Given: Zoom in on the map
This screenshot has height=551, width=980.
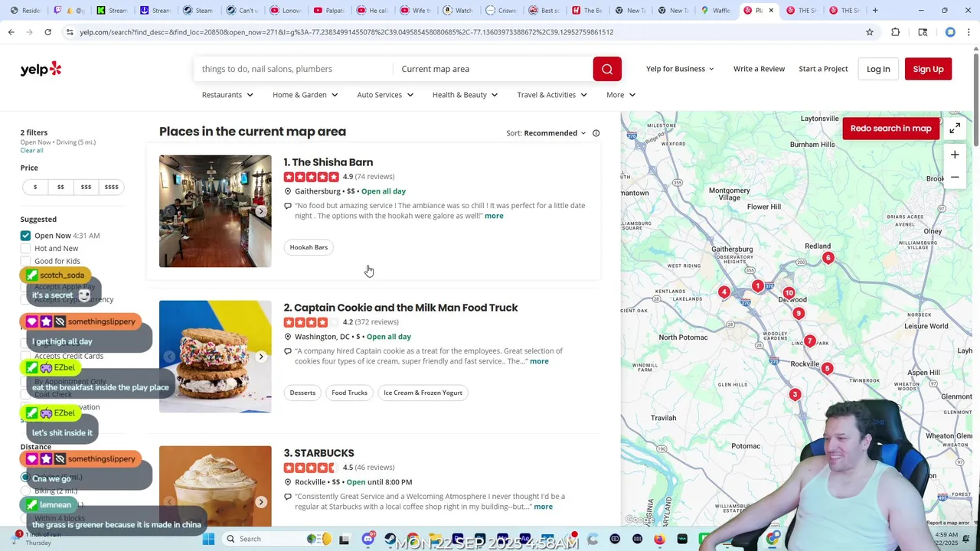Looking at the screenshot, I should (x=955, y=155).
